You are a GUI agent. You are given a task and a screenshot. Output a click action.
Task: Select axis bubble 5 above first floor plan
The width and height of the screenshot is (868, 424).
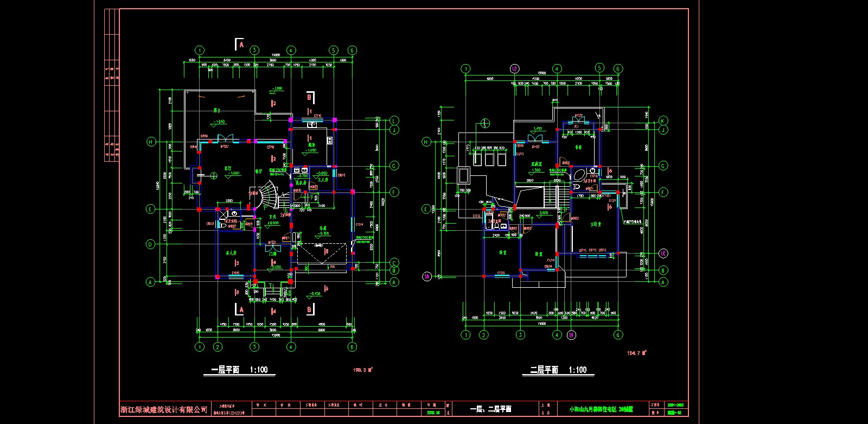[334, 50]
